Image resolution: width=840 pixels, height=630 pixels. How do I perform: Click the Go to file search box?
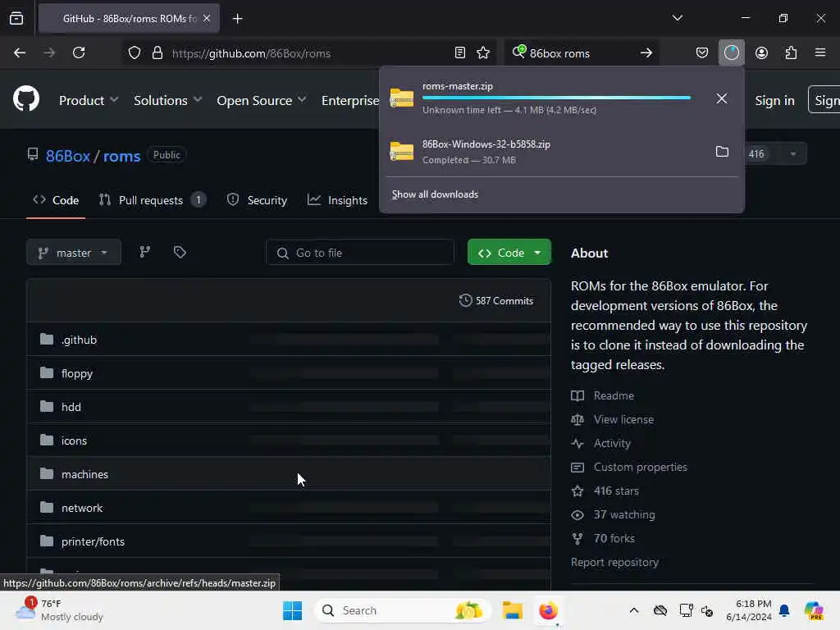click(x=360, y=253)
